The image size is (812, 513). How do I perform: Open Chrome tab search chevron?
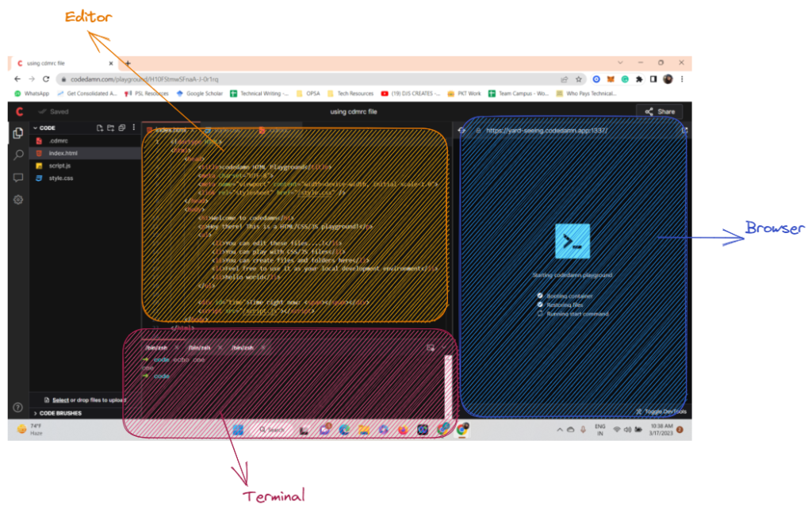(620, 63)
